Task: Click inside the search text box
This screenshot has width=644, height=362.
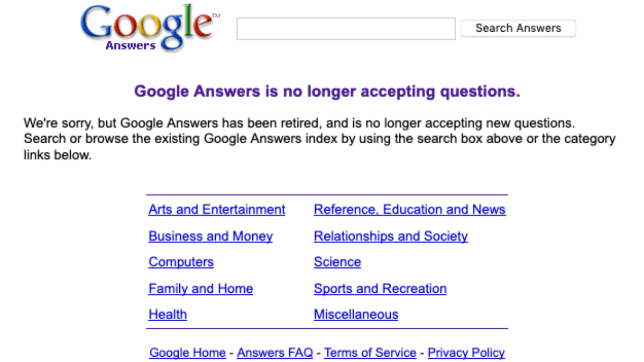Action: coord(346,29)
